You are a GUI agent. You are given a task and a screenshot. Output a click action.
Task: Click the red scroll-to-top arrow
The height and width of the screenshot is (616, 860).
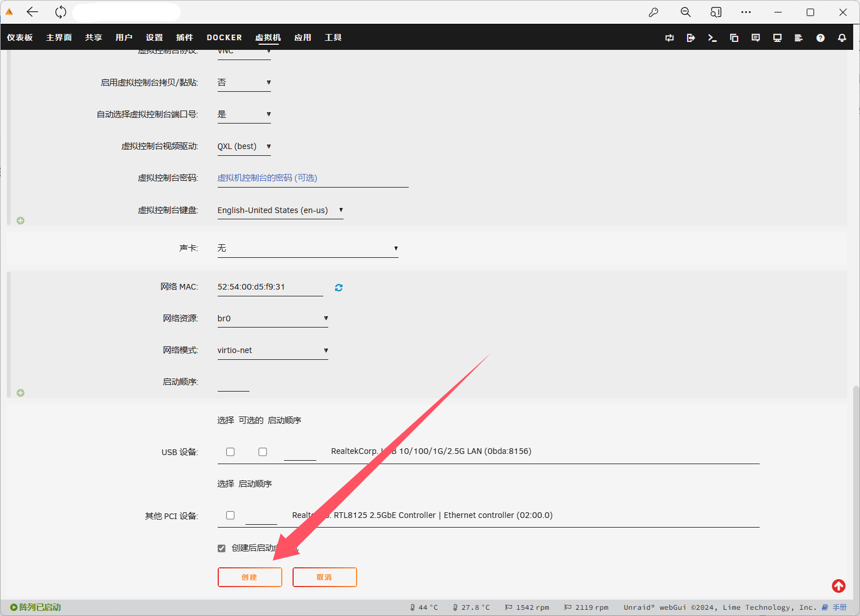(838, 586)
